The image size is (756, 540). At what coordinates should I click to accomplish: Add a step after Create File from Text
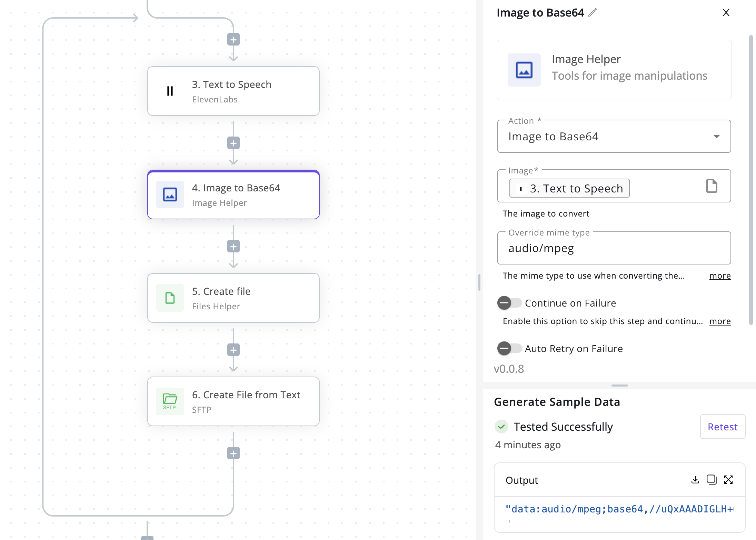[x=233, y=453]
